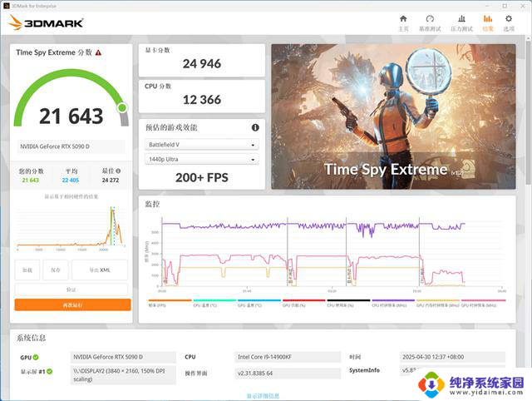Open the 选项 options gear
532x401 pixels.
click(509, 23)
